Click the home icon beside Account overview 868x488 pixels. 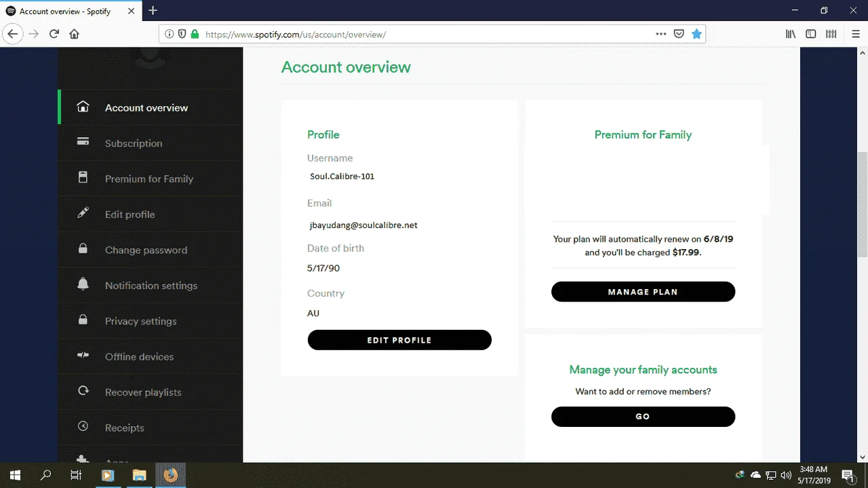(83, 107)
